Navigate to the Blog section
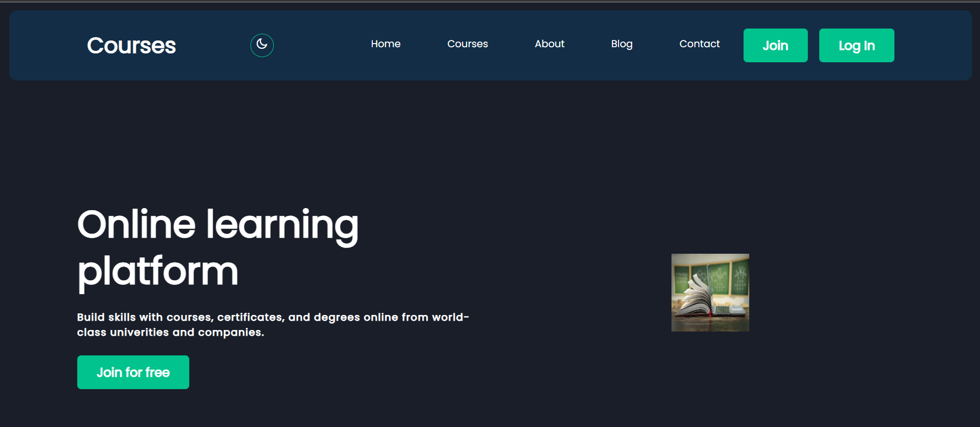 [x=621, y=44]
